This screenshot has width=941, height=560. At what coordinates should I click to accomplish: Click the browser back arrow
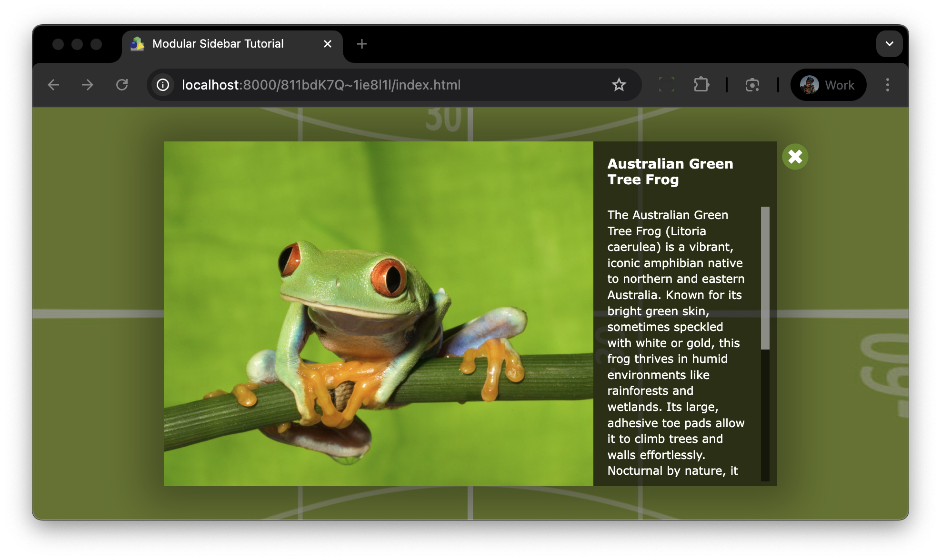[x=54, y=85]
